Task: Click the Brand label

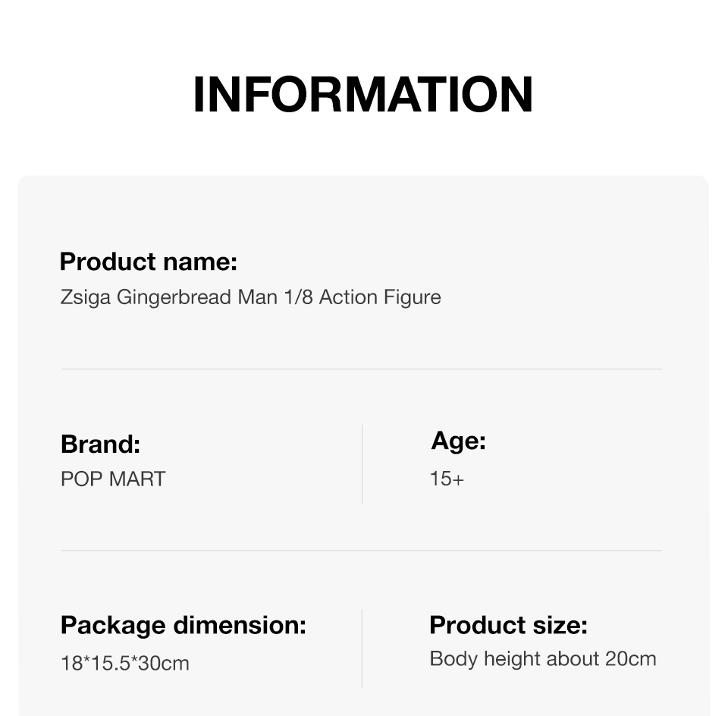Action: [100, 444]
